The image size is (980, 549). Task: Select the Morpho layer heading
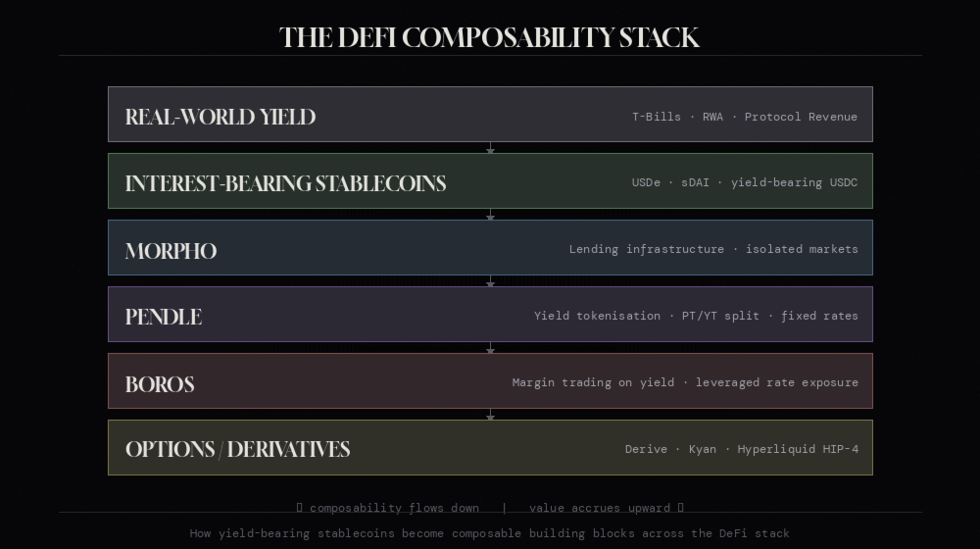pyautogui.click(x=171, y=251)
